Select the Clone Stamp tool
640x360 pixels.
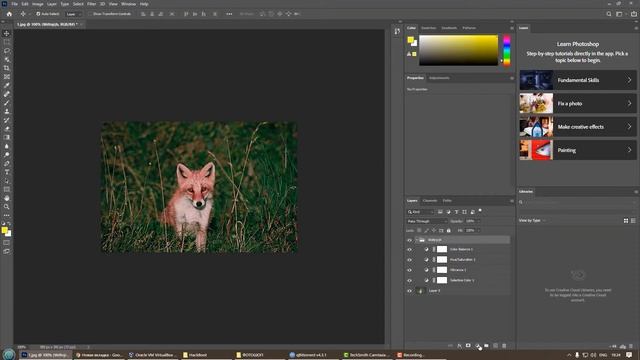(7, 111)
